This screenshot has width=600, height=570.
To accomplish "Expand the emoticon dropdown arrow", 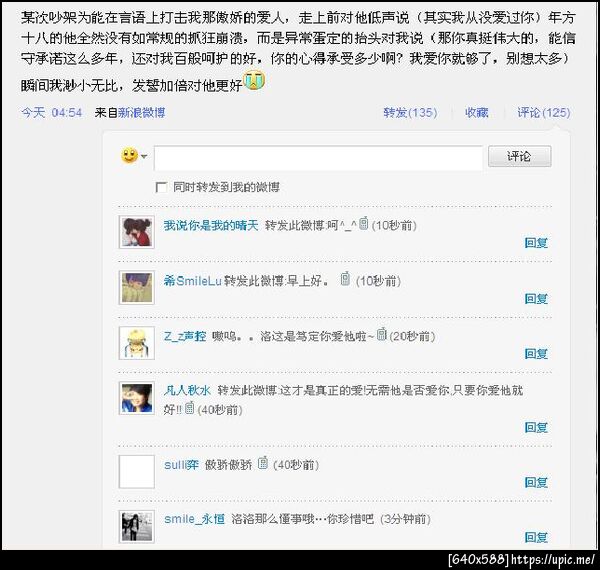I will coord(144,156).
